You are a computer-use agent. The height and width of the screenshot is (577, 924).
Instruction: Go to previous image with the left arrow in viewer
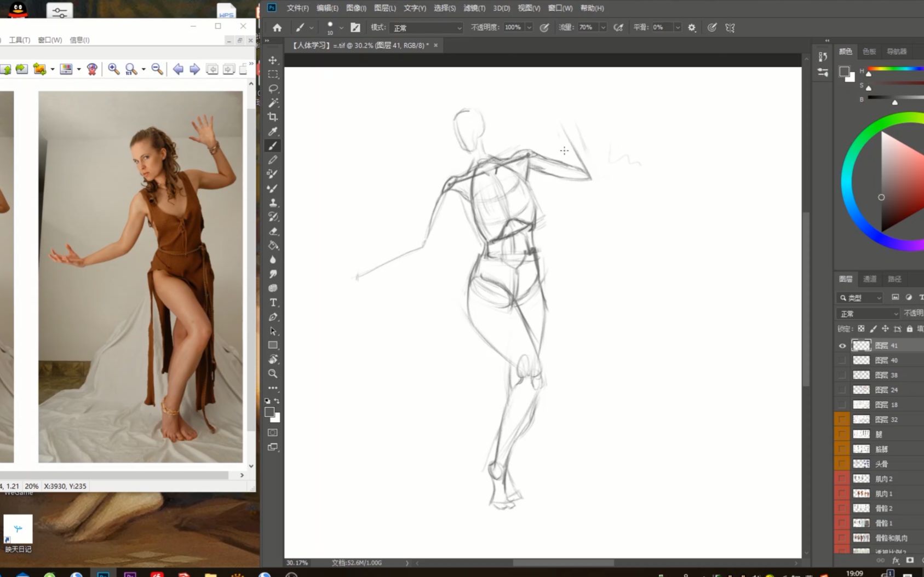point(178,68)
